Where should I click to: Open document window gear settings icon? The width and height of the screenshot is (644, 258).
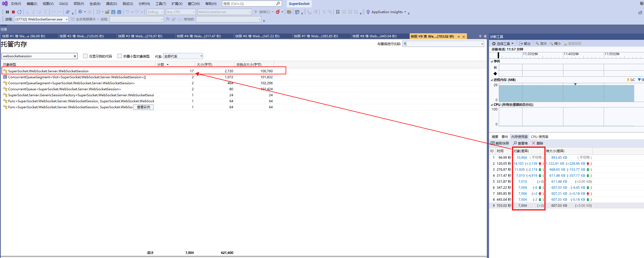tap(485, 36)
